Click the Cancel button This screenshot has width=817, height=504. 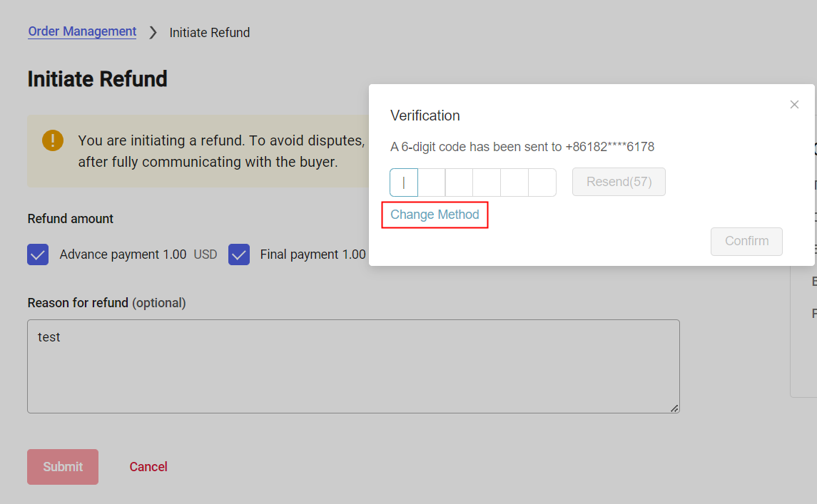148,466
